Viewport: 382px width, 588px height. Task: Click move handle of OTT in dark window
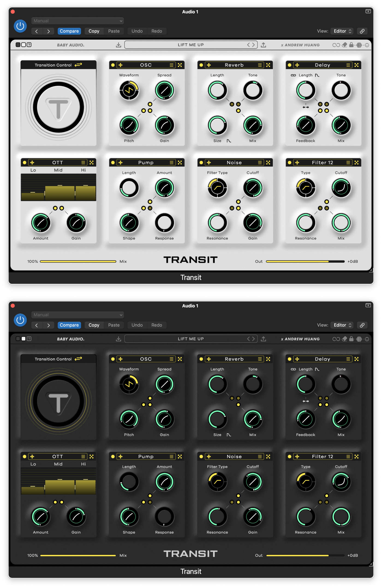(x=32, y=456)
